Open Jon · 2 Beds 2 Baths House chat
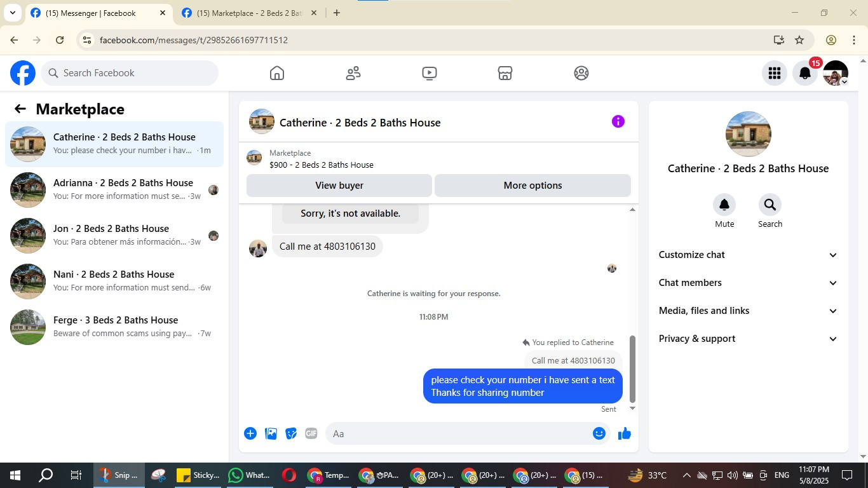Screen dimensions: 868x488 pos(114,236)
